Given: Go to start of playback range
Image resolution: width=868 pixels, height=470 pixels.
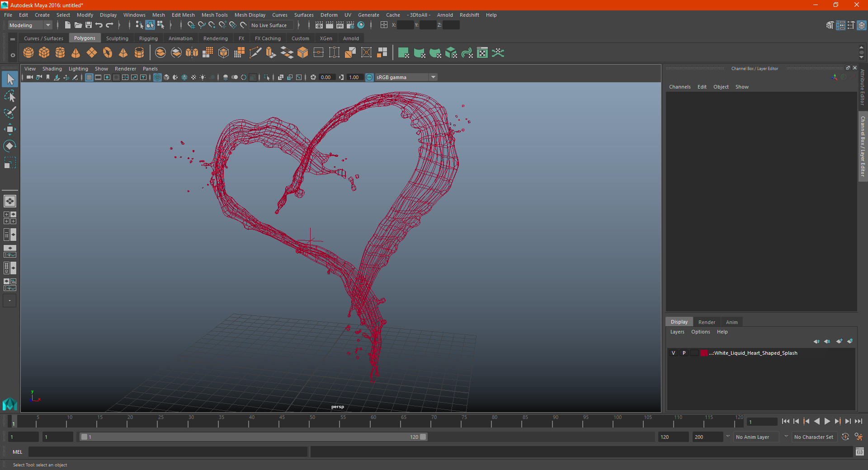Looking at the screenshot, I should [785, 421].
